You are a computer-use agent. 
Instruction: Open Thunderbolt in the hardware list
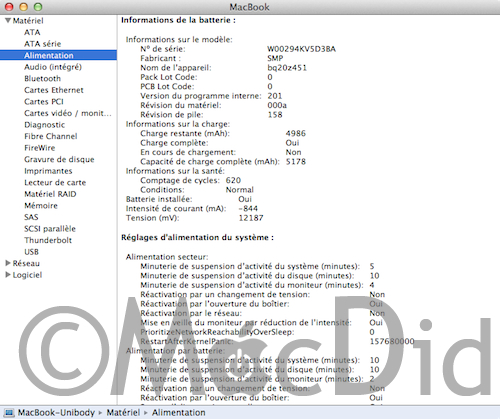click(x=48, y=240)
